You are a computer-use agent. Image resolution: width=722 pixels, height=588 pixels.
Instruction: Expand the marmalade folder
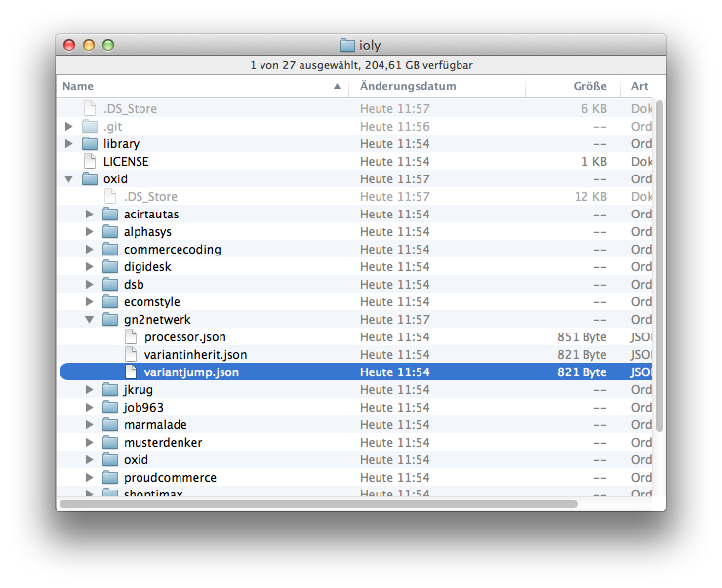(90, 424)
